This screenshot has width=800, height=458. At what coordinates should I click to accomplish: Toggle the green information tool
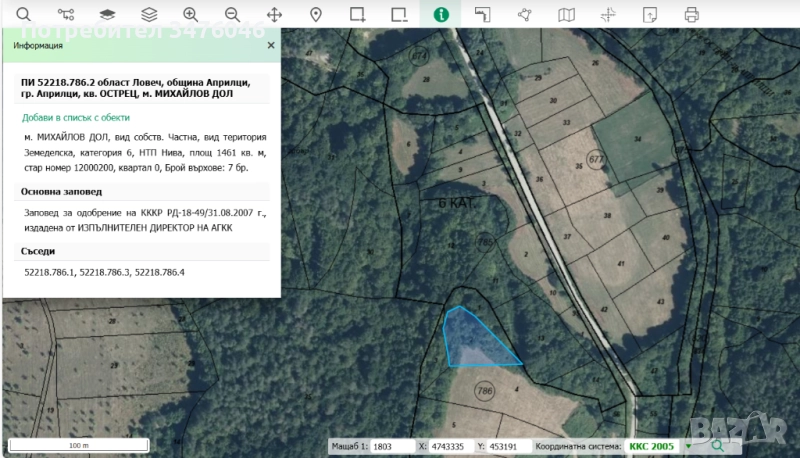[x=440, y=14]
